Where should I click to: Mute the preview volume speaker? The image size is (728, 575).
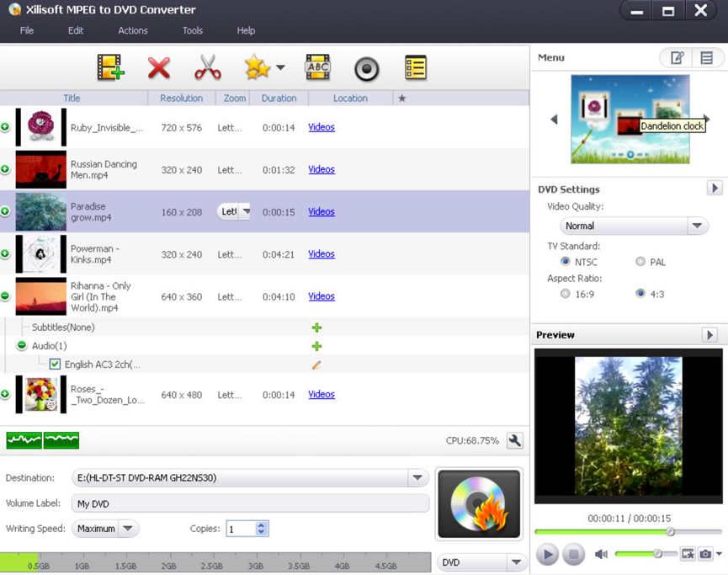click(601, 554)
